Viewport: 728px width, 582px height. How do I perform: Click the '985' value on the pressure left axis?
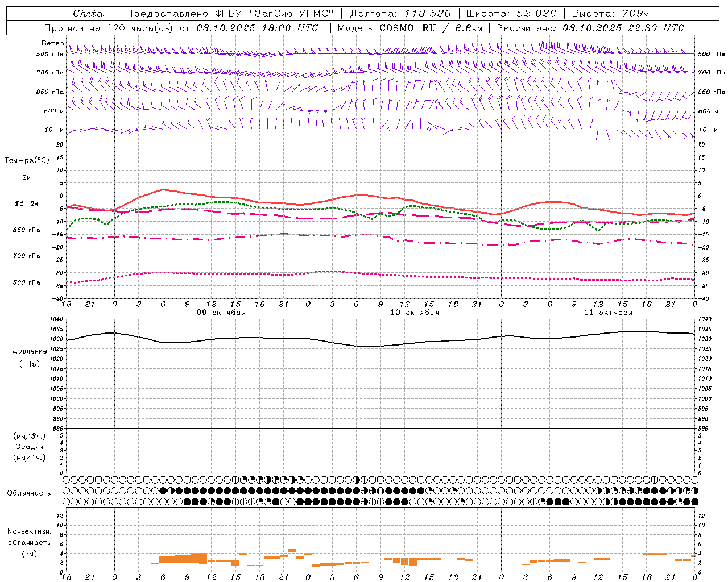tap(59, 429)
